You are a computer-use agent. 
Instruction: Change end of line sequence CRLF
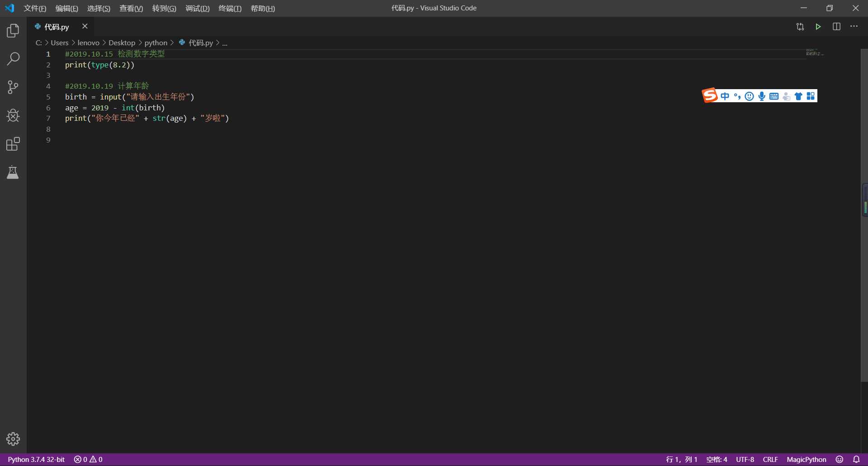pyautogui.click(x=770, y=459)
